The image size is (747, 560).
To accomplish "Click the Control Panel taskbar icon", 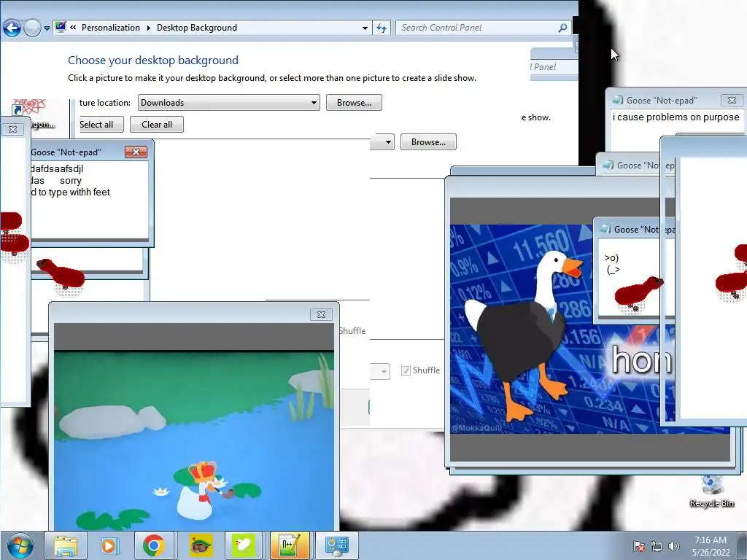I will (x=337, y=545).
